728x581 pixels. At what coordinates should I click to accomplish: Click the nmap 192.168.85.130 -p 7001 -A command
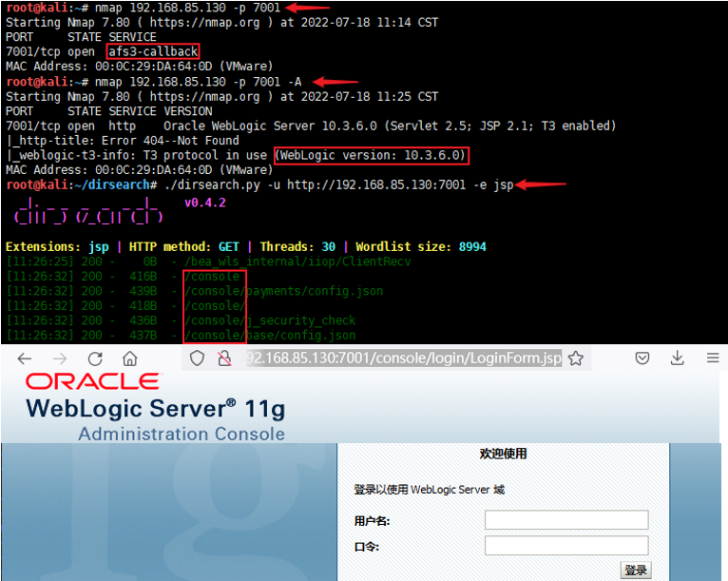tap(199, 82)
